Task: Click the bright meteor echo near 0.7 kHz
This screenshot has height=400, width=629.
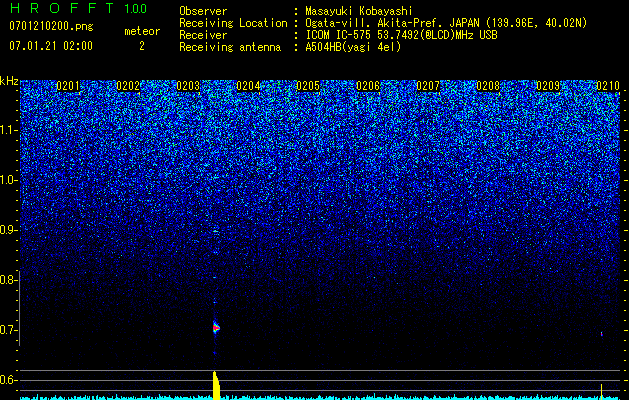Action: (x=216, y=328)
